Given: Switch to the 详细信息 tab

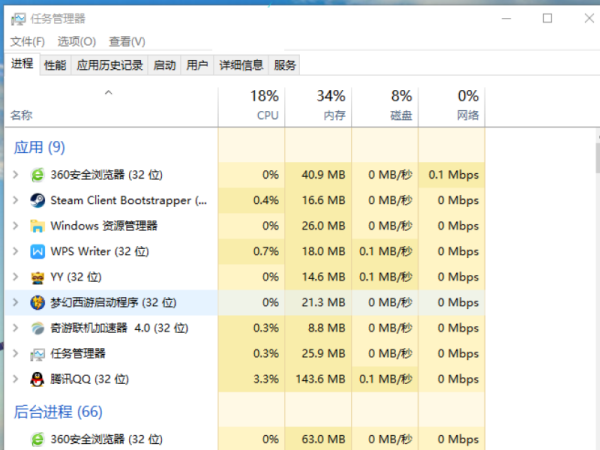Looking at the screenshot, I should pyautogui.click(x=241, y=65).
